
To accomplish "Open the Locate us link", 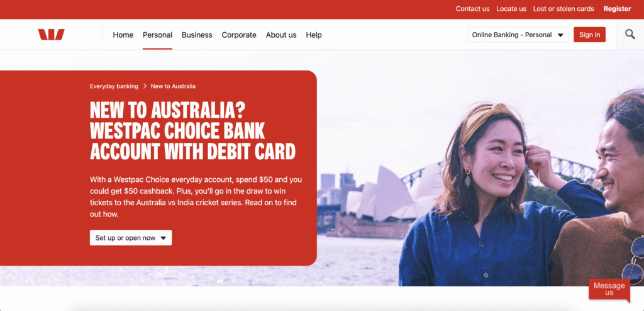I will click(511, 9).
